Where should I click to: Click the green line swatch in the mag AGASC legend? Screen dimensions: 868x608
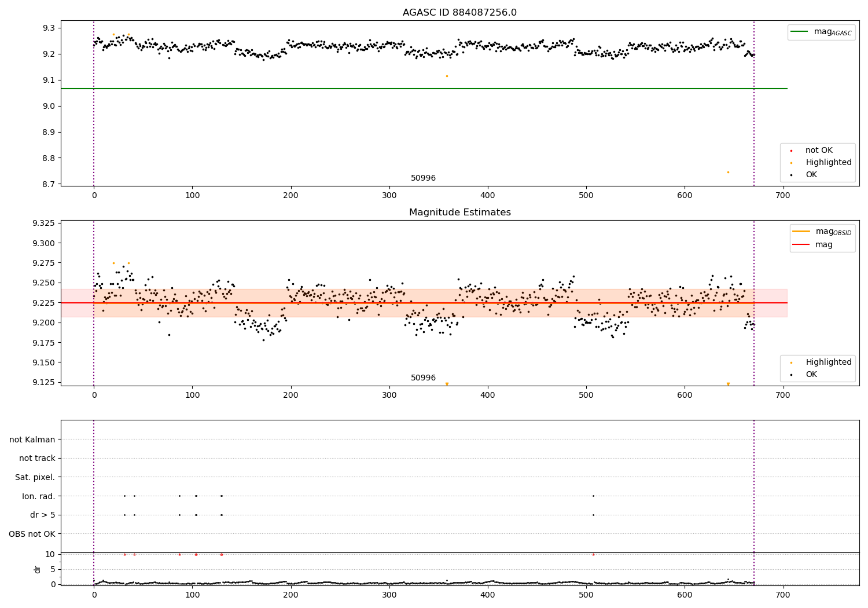point(799,32)
